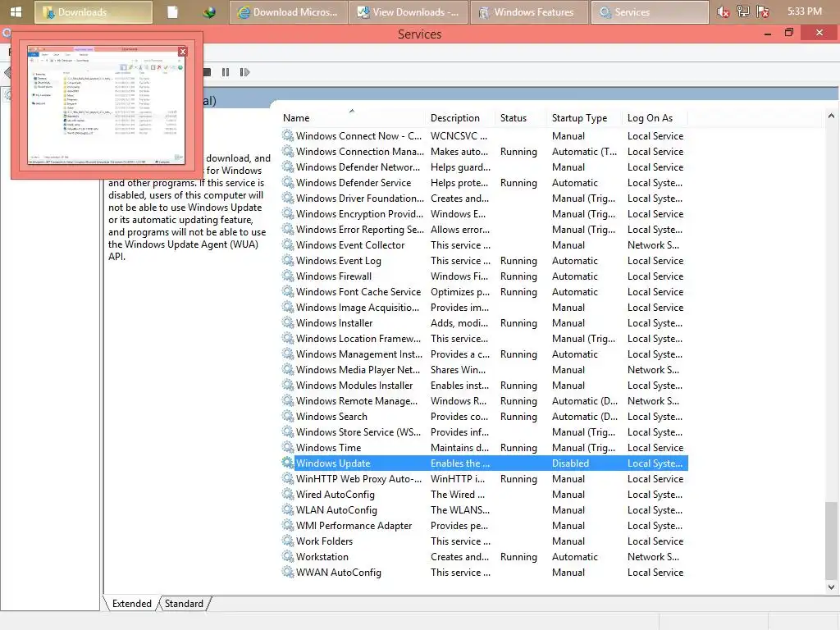Click gear icon beside Workstation
840x630 pixels.
point(288,557)
